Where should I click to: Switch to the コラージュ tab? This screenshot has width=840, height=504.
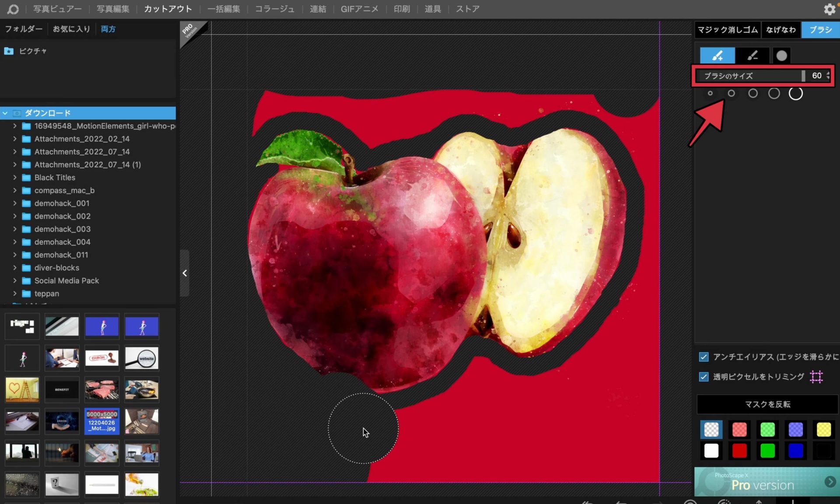[x=274, y=9]
